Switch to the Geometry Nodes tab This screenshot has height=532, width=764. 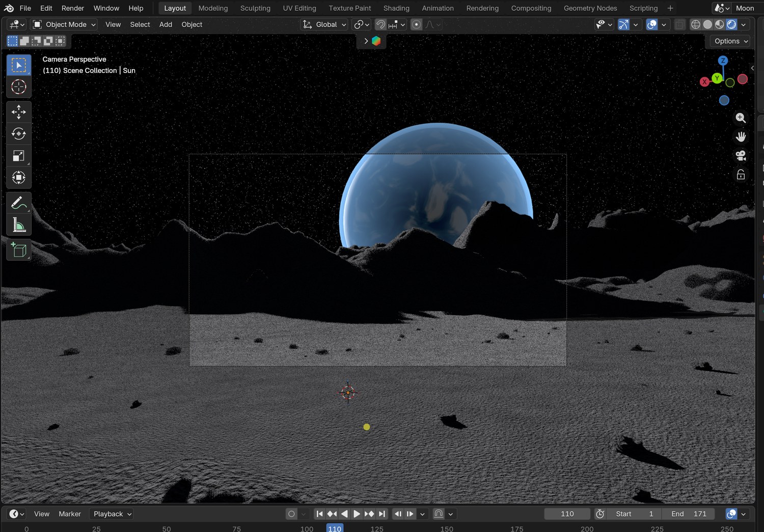click(590, 8)
